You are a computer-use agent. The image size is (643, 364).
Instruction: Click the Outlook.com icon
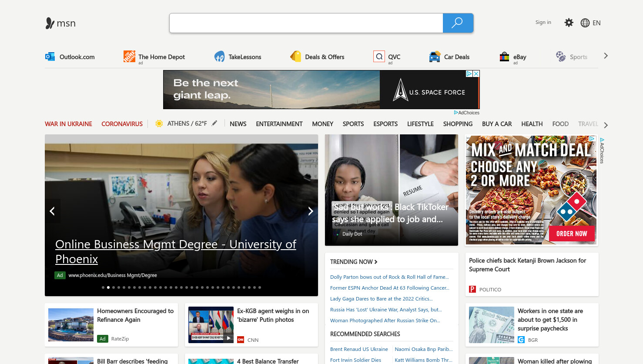[x=50, y=57]
